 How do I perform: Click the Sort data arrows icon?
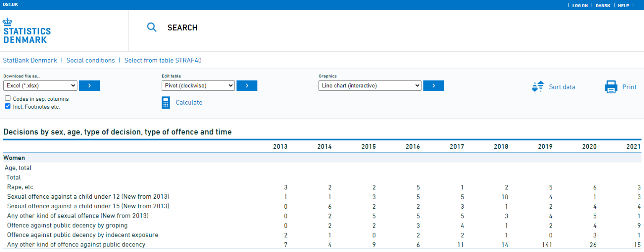pos(538,87)
